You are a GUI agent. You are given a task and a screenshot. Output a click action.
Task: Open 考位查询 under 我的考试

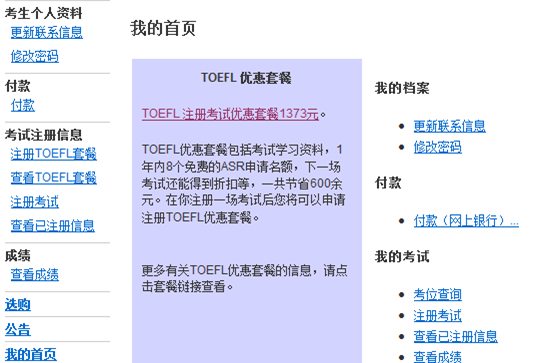[438, 295]
